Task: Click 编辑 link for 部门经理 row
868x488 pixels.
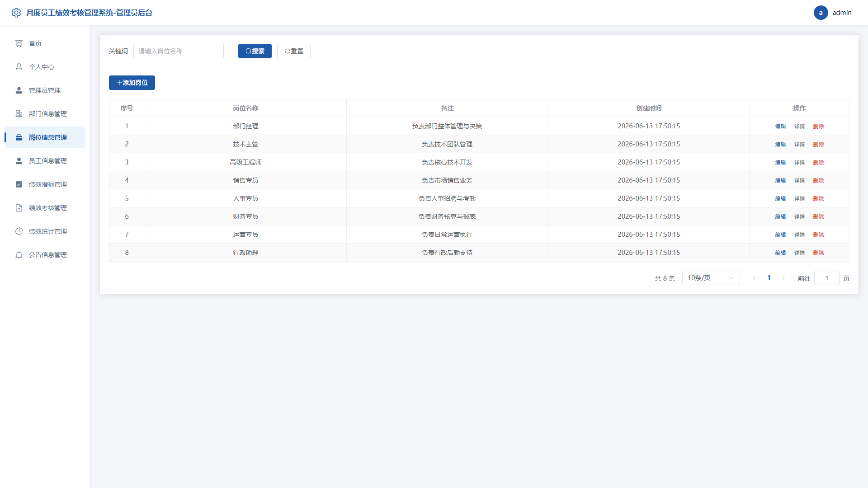Action: click(x=780, y=126)
